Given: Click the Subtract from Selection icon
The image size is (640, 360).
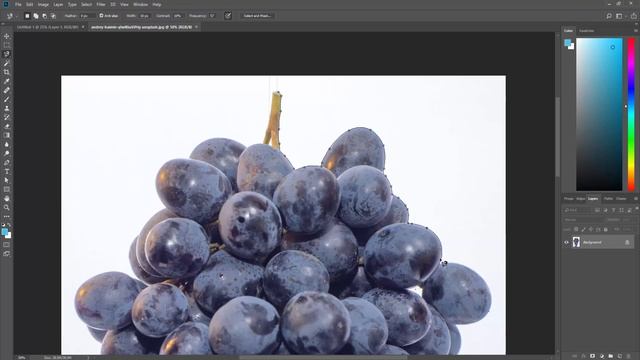Looking at the screenshot, I should point(44,16).
